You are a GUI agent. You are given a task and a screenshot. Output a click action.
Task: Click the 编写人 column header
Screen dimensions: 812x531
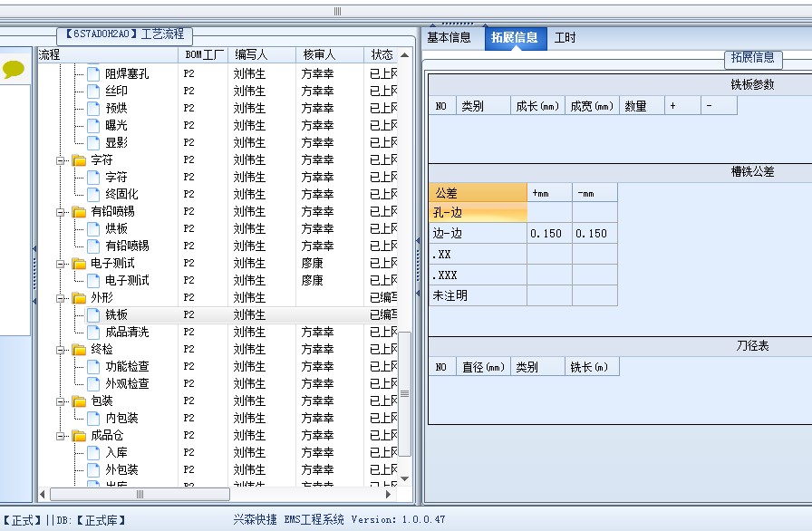tap(262, 55)
